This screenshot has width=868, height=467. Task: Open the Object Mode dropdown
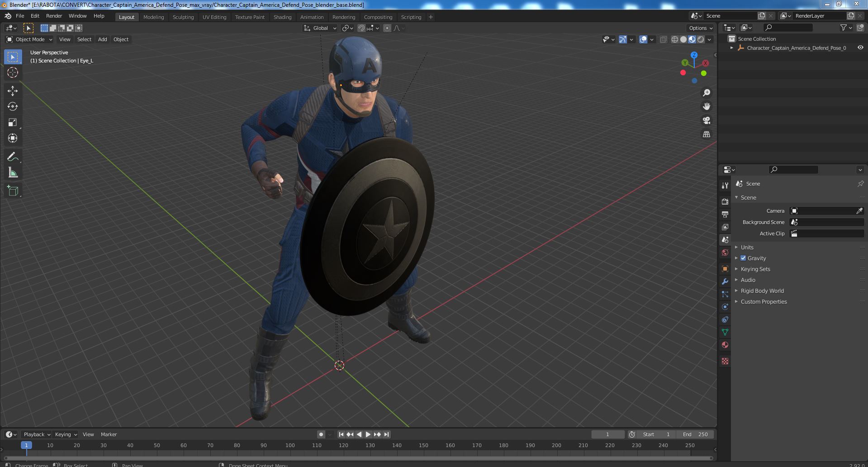(x=29, y=39)
